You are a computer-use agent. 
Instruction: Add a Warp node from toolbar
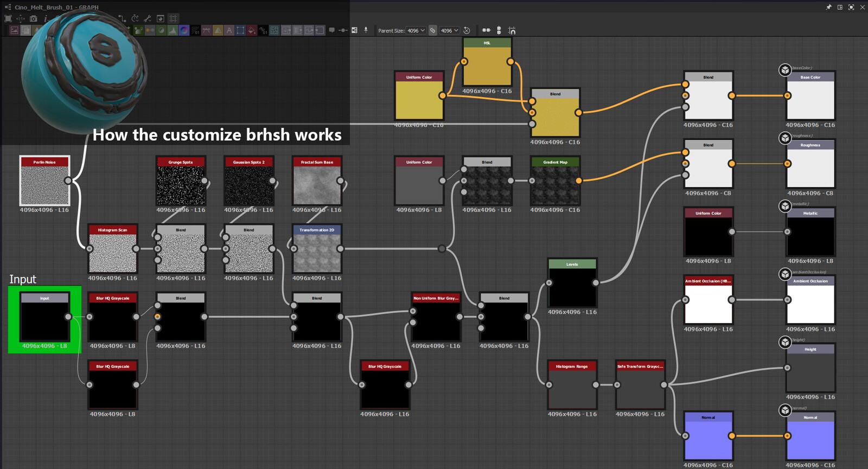click(275, 30)
